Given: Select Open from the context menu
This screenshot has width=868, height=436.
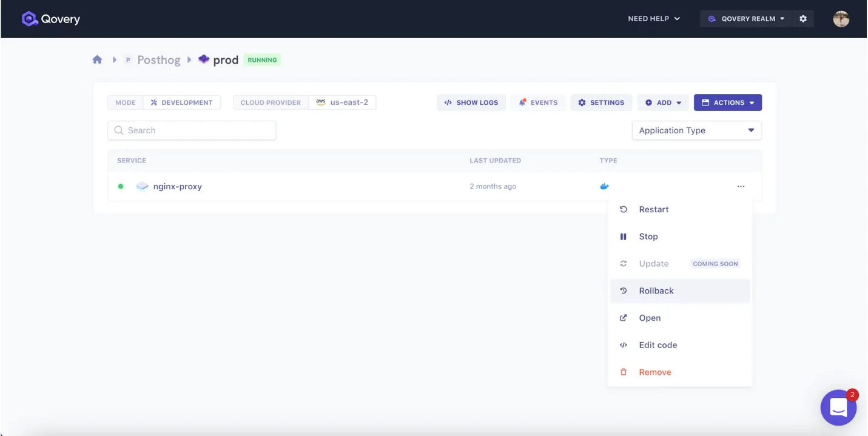Looking at the screenshot, I should point(680,318).
